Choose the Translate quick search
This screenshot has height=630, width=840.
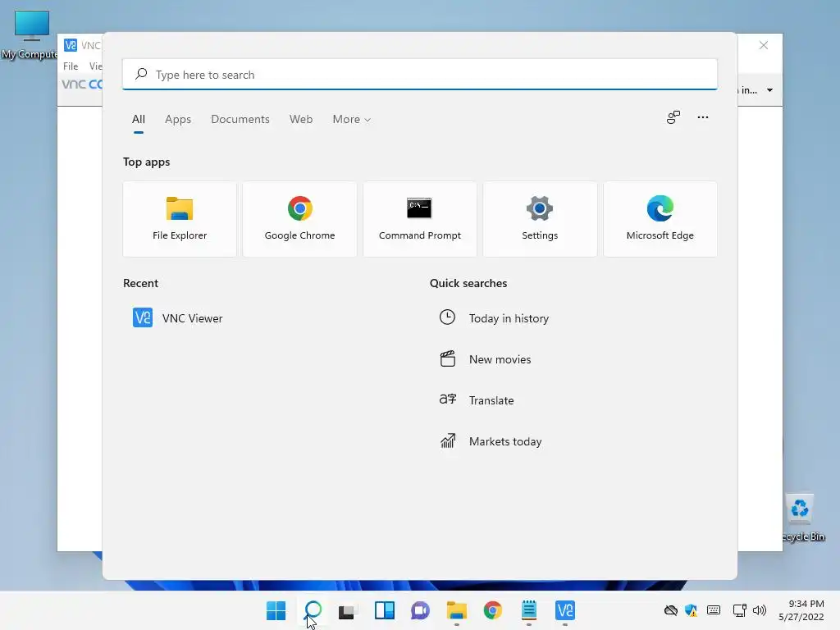click(x=477, y=400)
